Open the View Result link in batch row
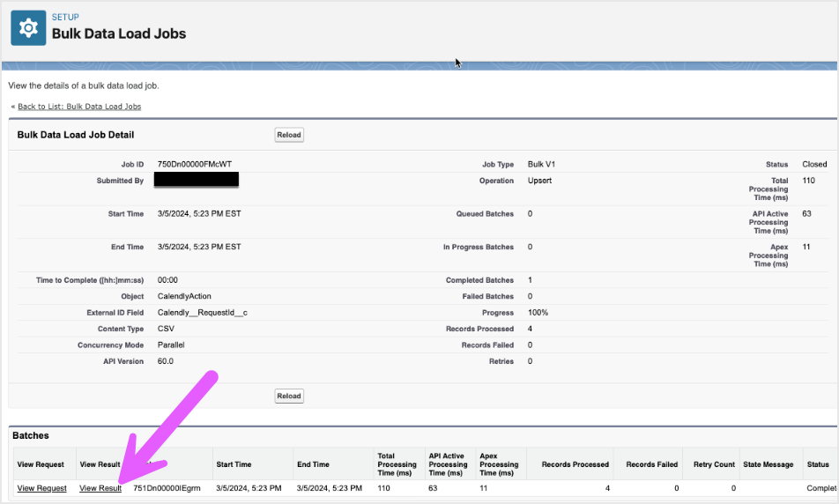The image size is (839, 504). click(x=100, y=488)
